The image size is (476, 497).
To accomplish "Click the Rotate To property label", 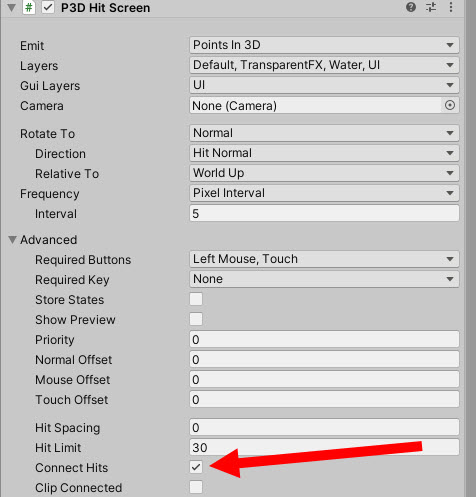I will click(x=47, y=134).
